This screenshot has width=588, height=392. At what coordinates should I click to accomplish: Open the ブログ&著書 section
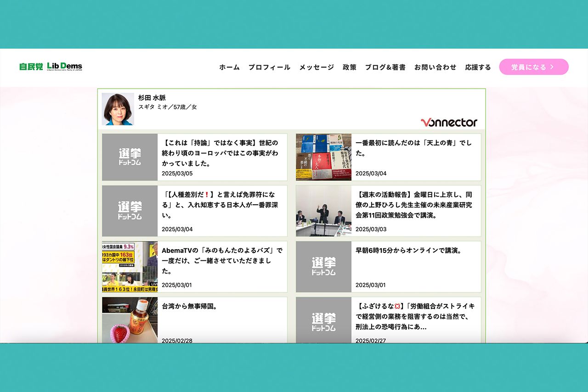click(386, 67)
